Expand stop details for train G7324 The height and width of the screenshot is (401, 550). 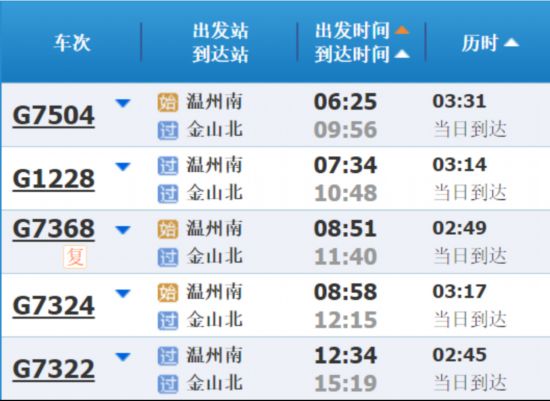[123, 293]
